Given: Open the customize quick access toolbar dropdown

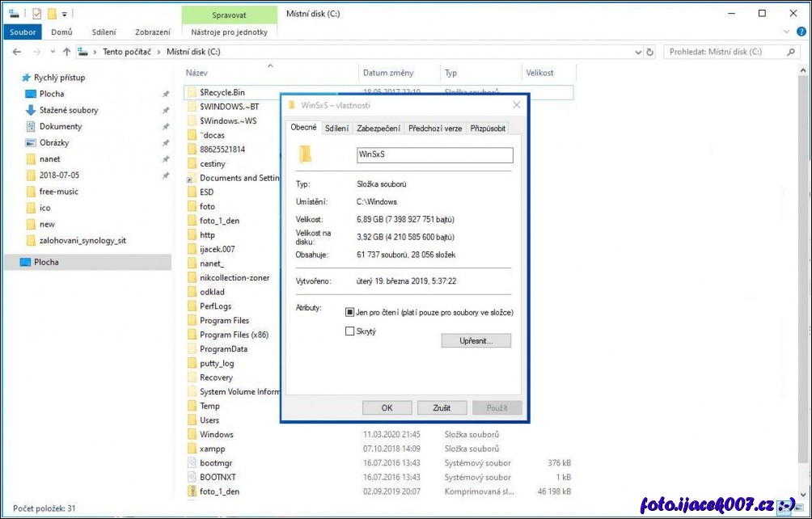Looking at the screenshot, I should pos(65,14).
